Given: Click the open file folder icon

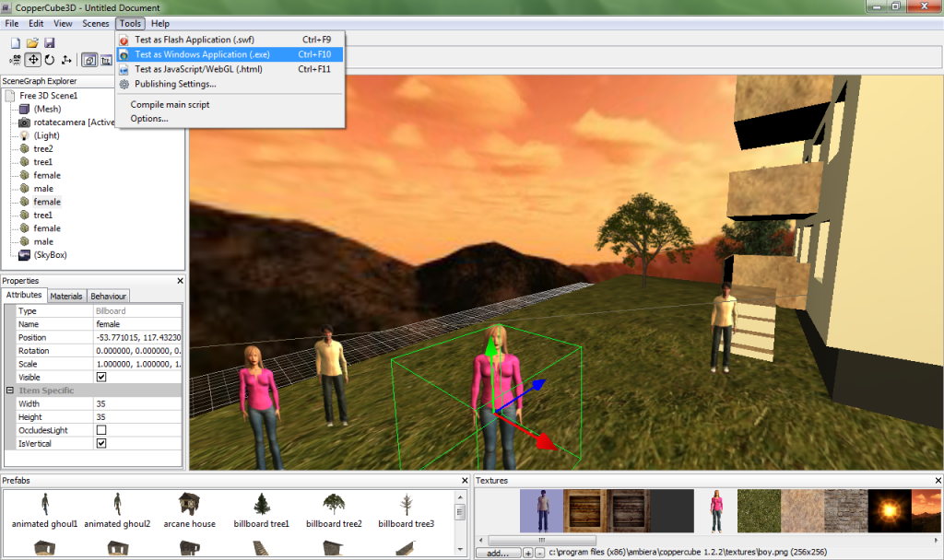Looking at the screenshot, I should (x=32, y=42).
